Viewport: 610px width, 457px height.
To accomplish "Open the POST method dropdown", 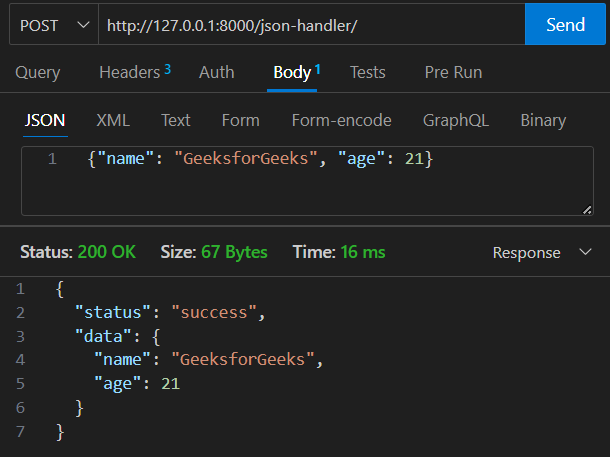I will point(53,25).
